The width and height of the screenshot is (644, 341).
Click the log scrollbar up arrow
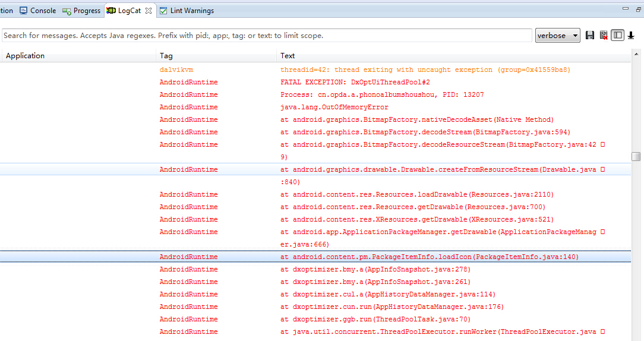pos(636,54)
